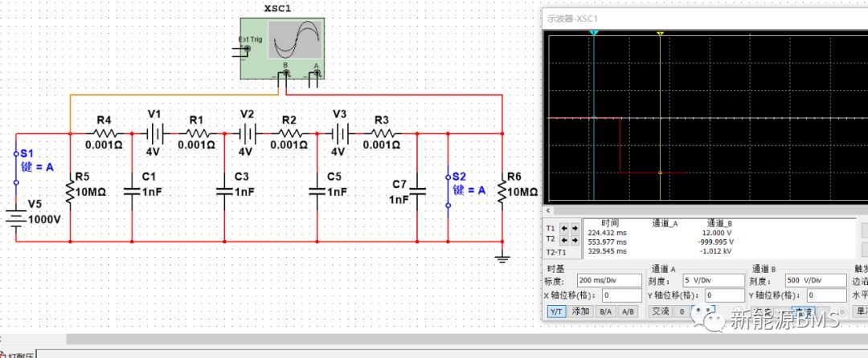Select resistor R3 symbol
The width and height of the screenshot is (868, 358).
coord(383,134)
